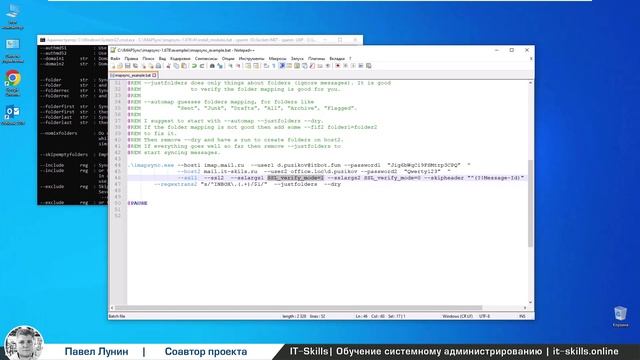This screenshot has height=360, width=640.
Task: Open the Запуск menu
Action: [x=297, y=59]
